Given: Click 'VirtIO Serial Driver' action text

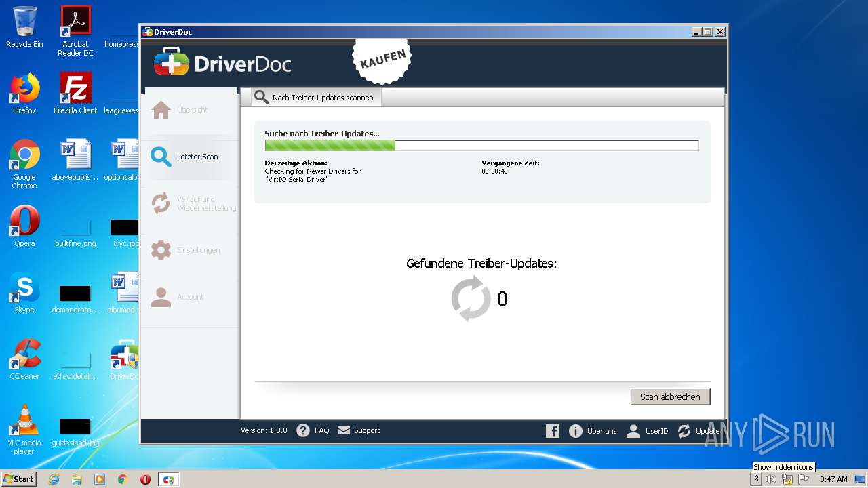Looking at the screenshot, I should 297,180.
